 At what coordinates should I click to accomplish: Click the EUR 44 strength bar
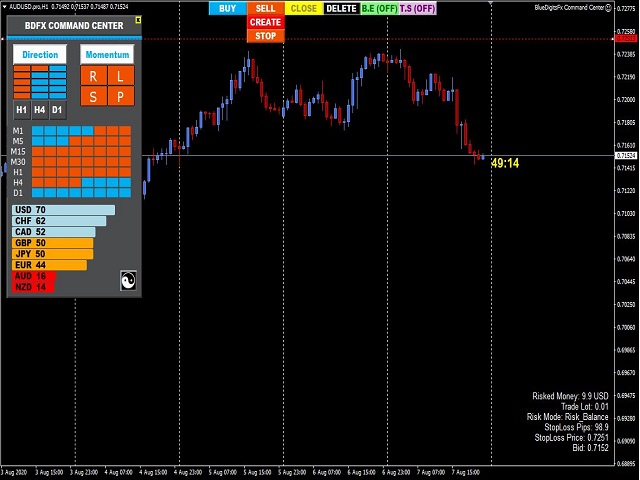(x=49, y=265)
